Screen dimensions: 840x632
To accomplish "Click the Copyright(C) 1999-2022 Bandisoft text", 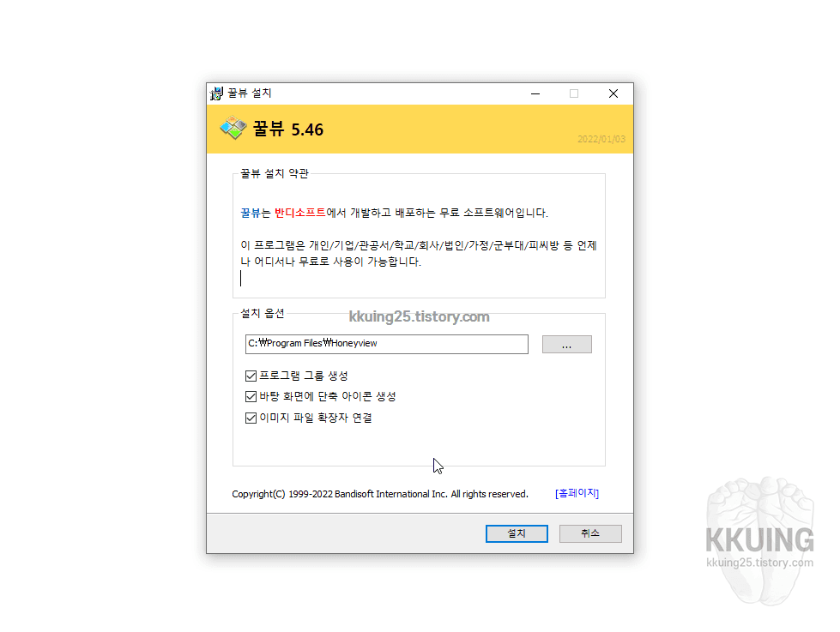I will (x=380, y=494).
